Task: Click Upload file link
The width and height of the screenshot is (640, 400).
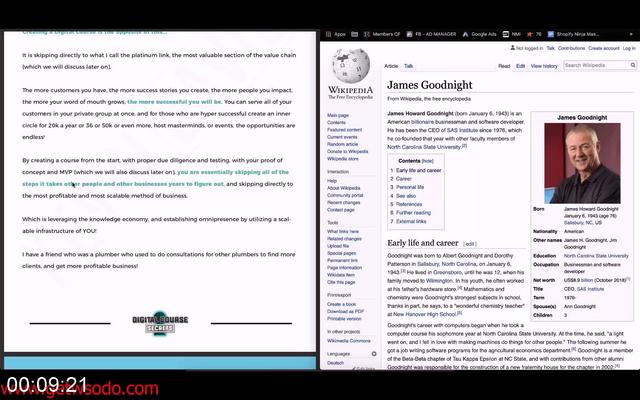Action: point(338,246)
